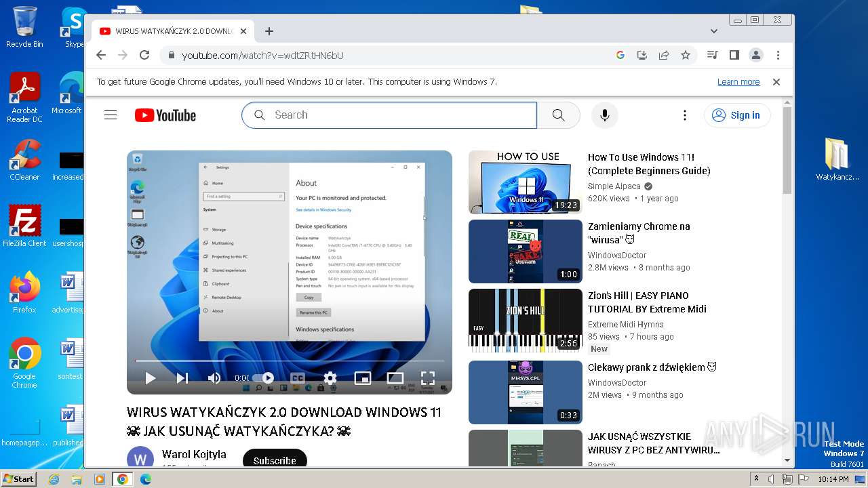
Task: Open Watykancz folder on desktop
Action: (x=837, y=159)
